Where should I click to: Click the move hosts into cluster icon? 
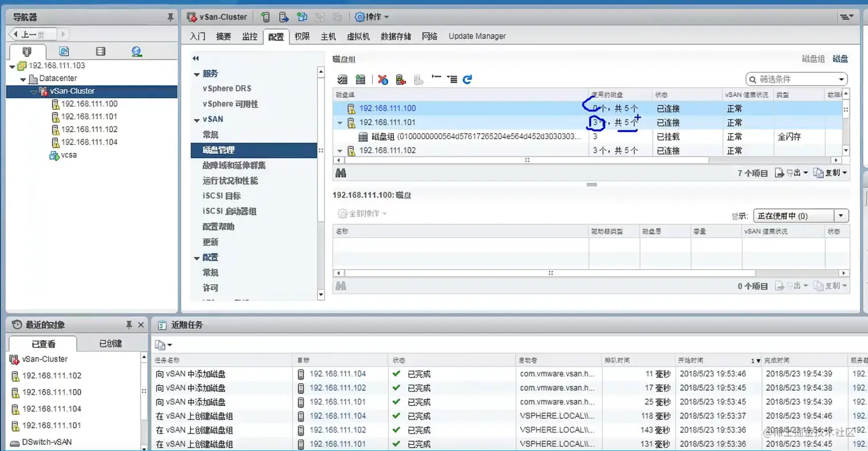click(x=283, y=17)
